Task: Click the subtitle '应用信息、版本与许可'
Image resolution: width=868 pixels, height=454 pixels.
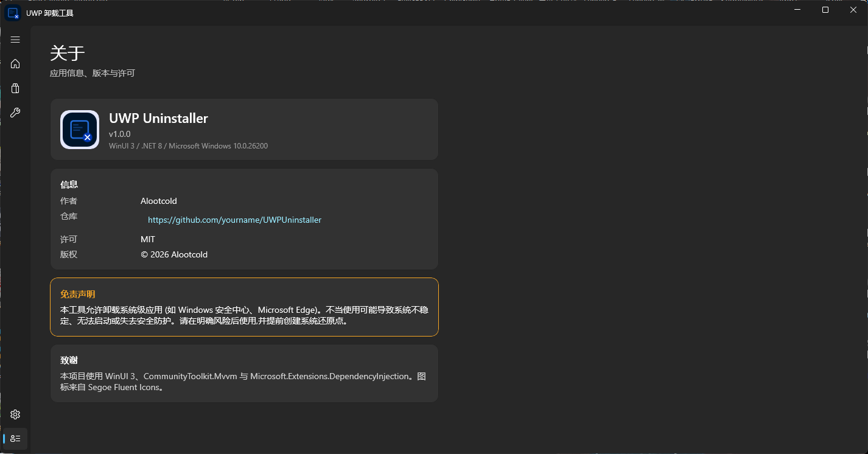Action: (93, 73)
